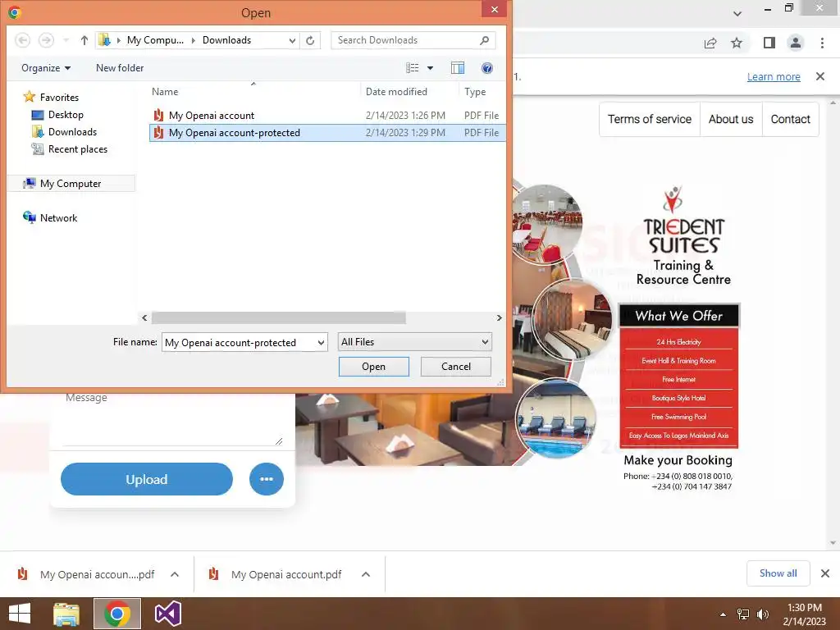Click Downloads breadcrumb segment
Screen dimensions: 840x630
(x=226, y=40)
